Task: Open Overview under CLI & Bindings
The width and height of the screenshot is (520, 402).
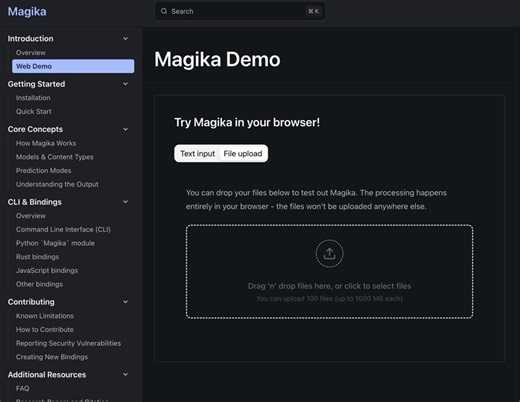Action: click(31, 216)
